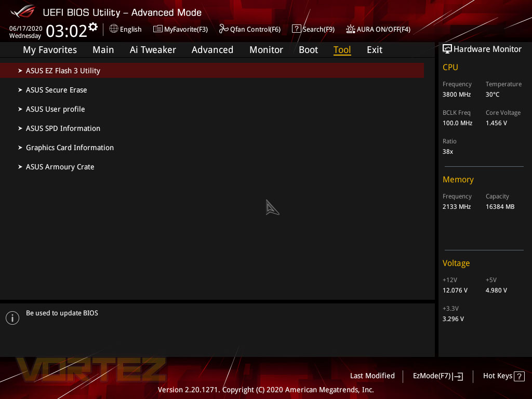Image resolution: width=532 pixels, height=399 pixels.
Task: Click the Voltage section heading
Action: point(456,263)
